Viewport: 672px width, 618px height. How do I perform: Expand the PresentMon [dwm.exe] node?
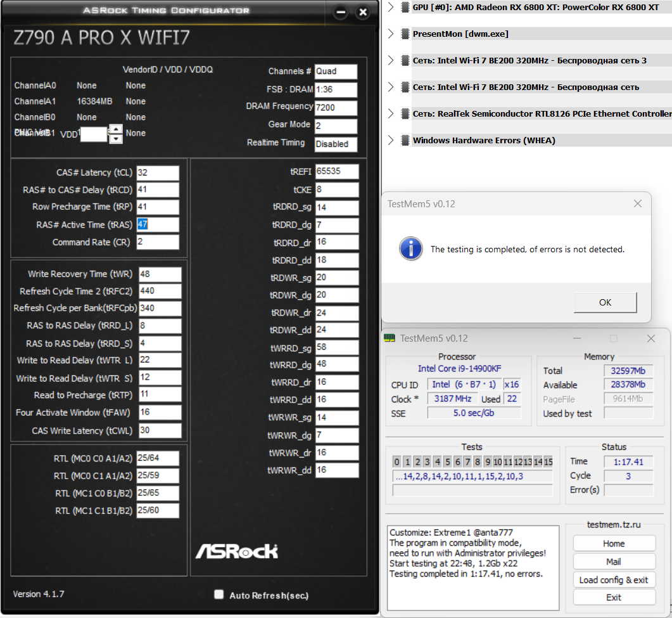(390, 34)
